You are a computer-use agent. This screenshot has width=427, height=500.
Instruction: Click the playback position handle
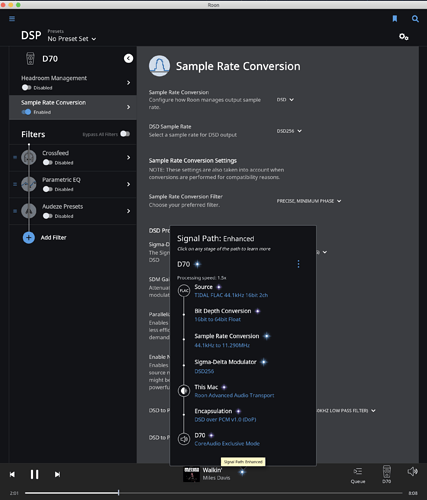click(118, 493)
